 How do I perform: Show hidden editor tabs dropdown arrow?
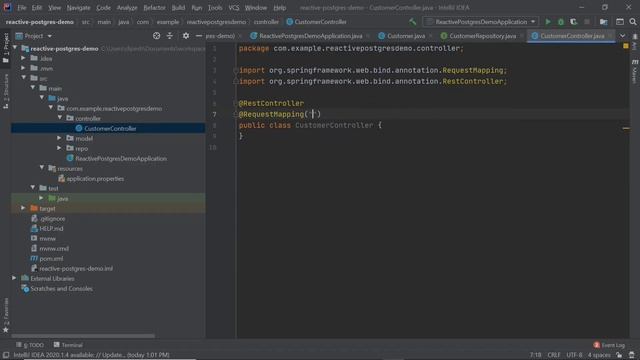click(622, 36)
